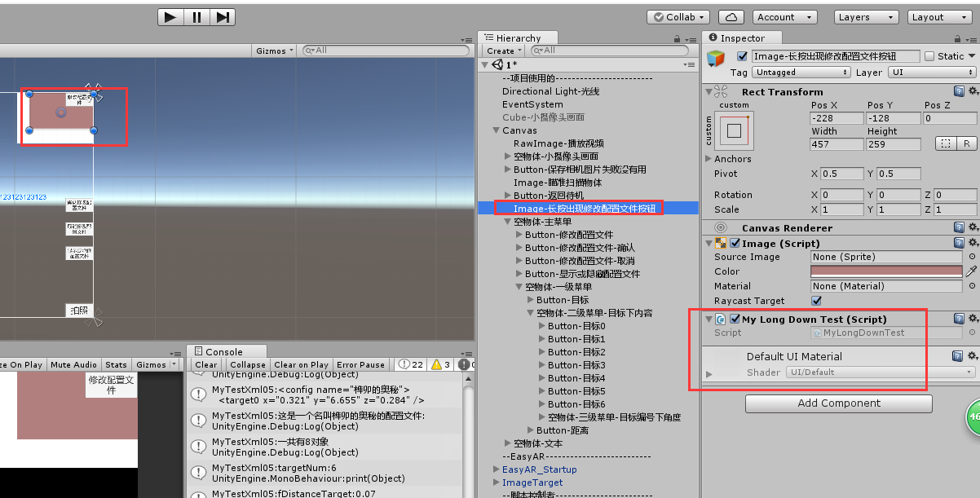Click the Color swatch of the Image component
Image resolution: width=980 pixels, height=498 pixels.
885,271
